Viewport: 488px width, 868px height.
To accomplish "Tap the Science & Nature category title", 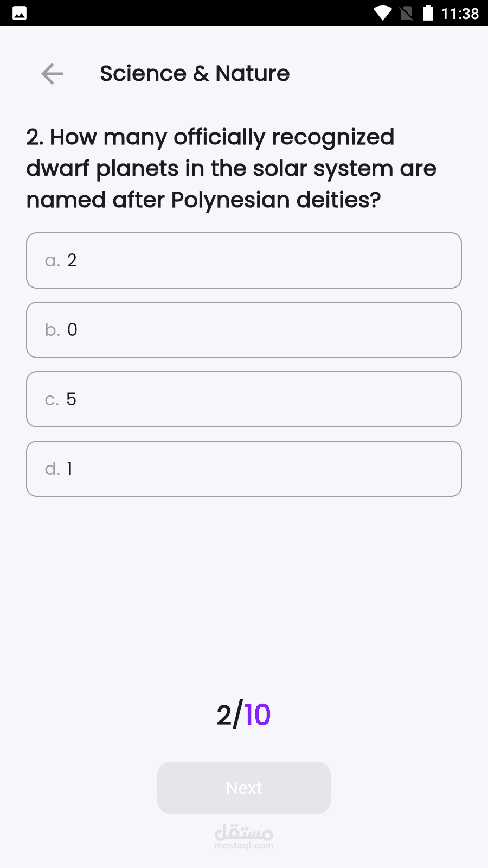I will pyautogui.click(x=195, y=74).
